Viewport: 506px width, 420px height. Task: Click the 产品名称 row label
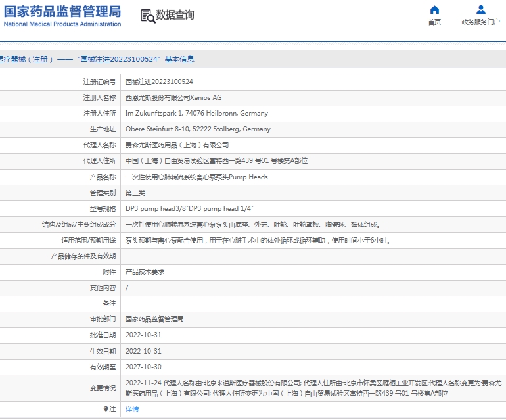[103, 177]
